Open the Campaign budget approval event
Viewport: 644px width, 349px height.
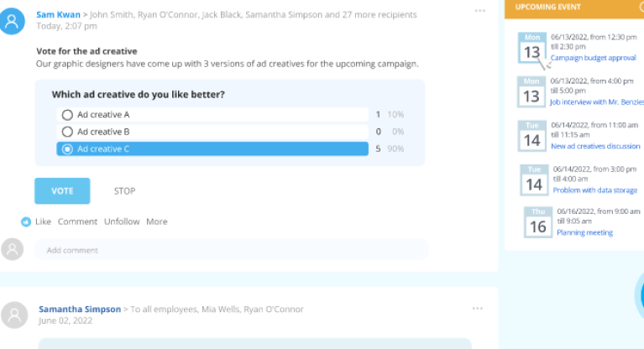(593, 58)
